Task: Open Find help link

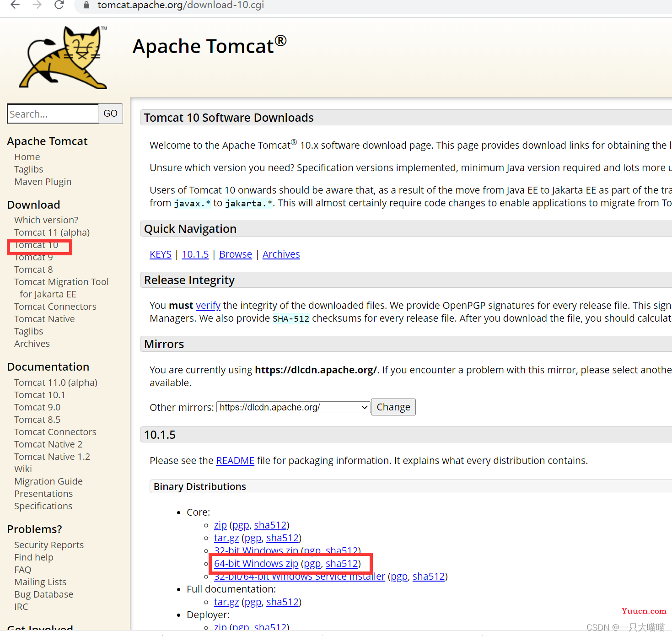Action: click(34, 557)
